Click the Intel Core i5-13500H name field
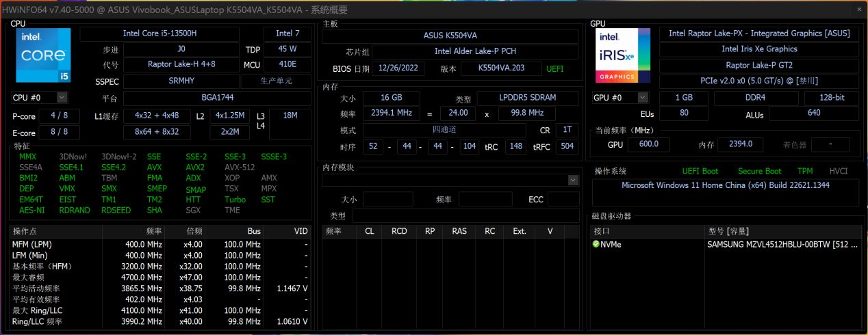This screenshot has width=868, height=335. pyautogui.click(x=168, y=33)
